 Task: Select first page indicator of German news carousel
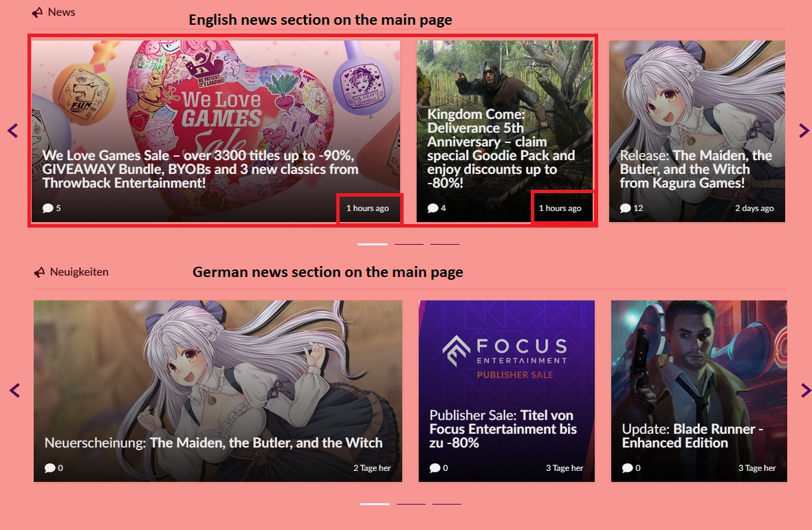(375, 504)
